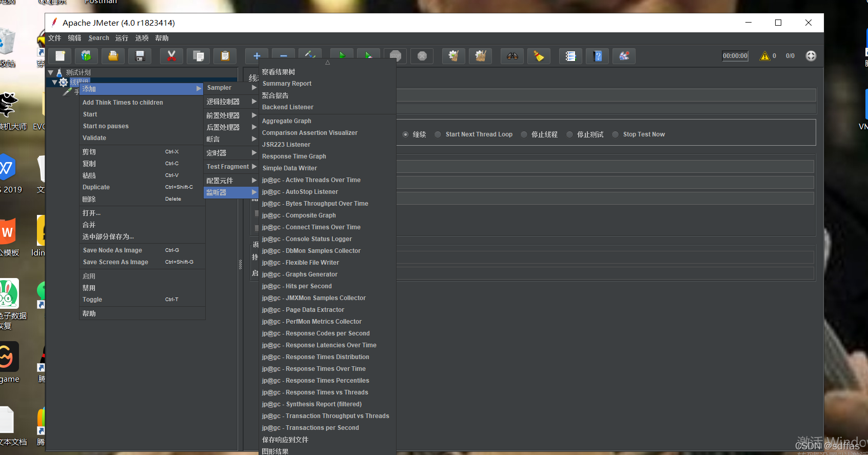Open the 帮助 menu in menu bar
This screenshot has width=868, height=455.
click(x=162, y=38)
